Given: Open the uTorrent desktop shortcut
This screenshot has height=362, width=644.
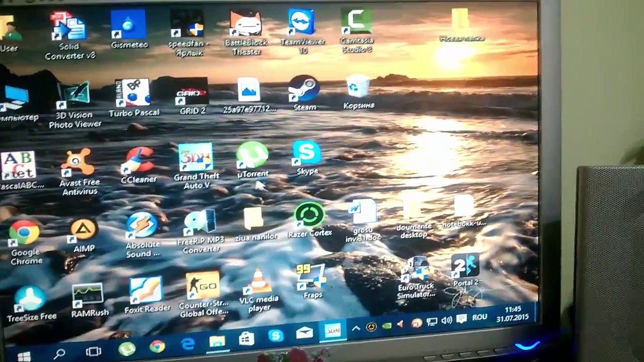Looking at the screenshot, I should pyautogui.click(x=253, y=160).
